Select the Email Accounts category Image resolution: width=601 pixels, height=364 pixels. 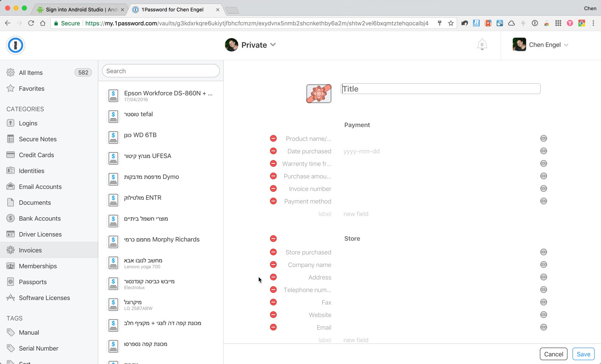click(x=49, y=187)
